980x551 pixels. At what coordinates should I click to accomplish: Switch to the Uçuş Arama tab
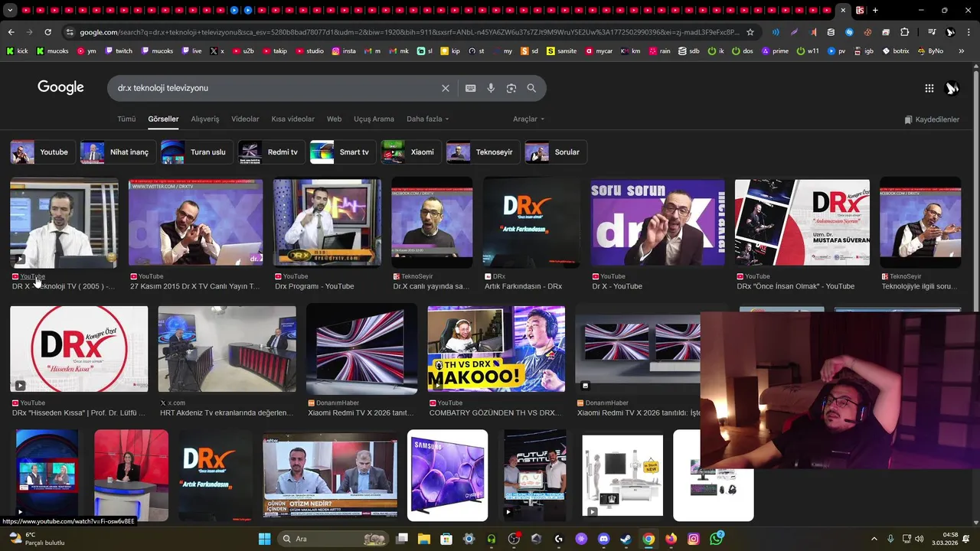[374, 119]
